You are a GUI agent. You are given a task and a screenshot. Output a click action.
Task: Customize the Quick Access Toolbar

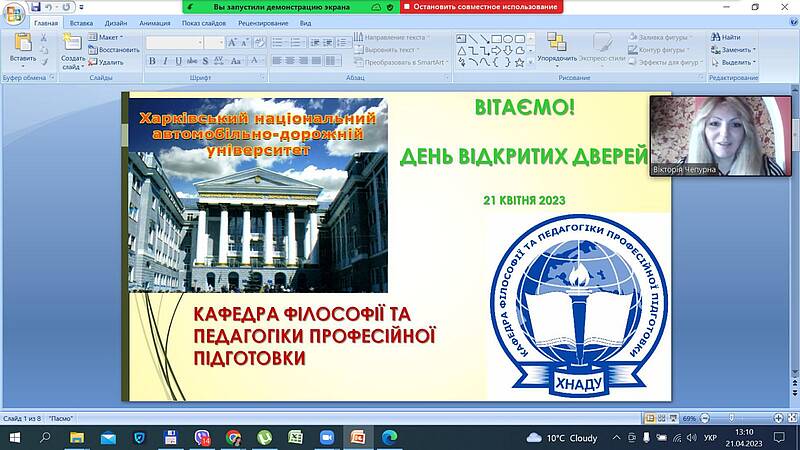82,7
